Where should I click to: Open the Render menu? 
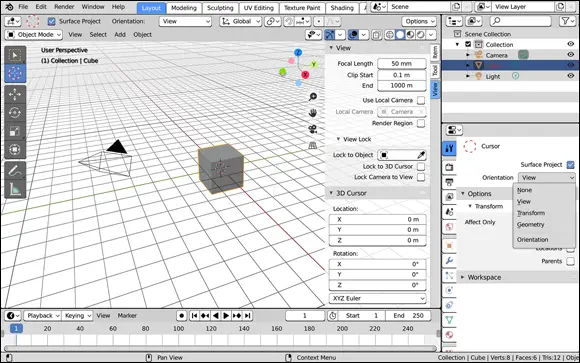pos(64,7)
